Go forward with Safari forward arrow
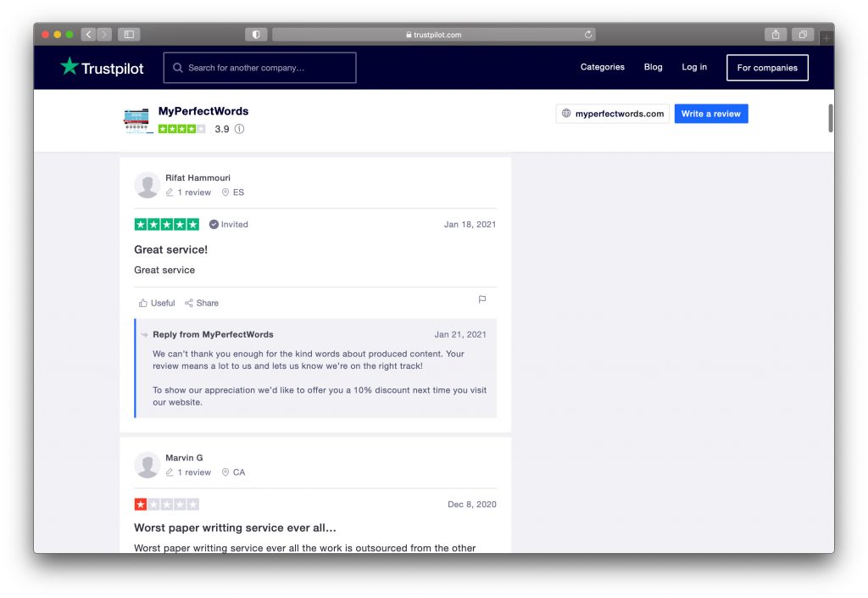Viewport: 868px width, 598px height. click(104, 34)
